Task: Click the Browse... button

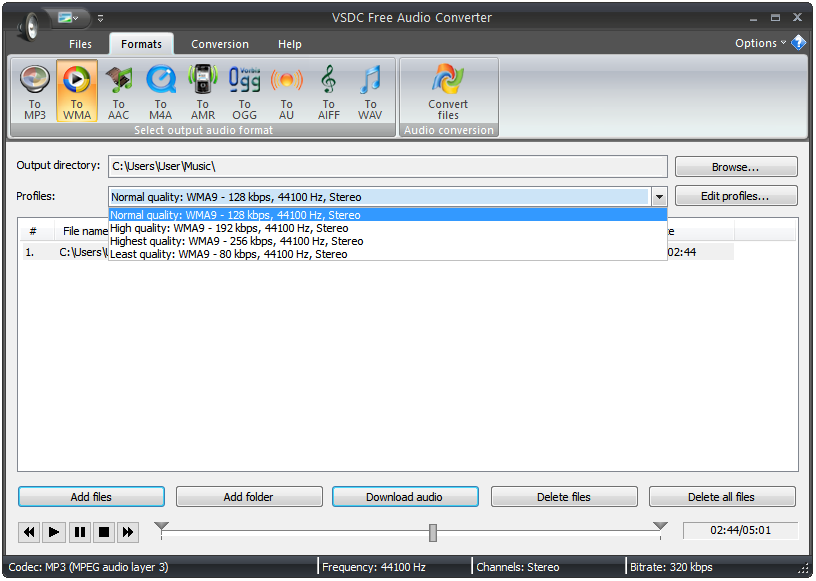Action: [x=736, y=167]
